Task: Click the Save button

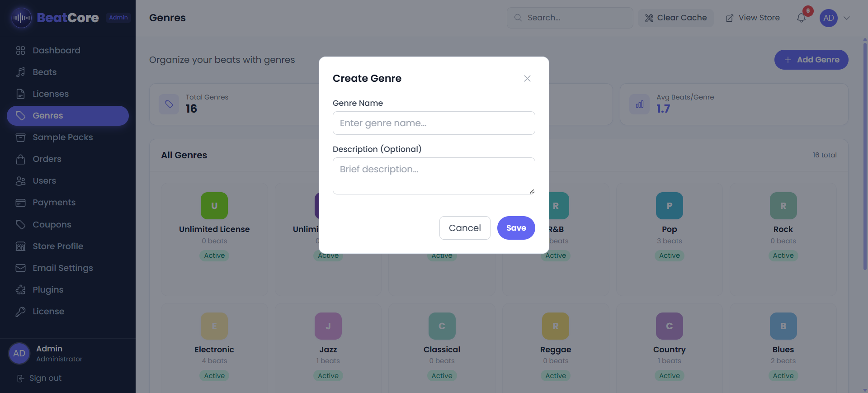Action: click(x=516, y=228)
